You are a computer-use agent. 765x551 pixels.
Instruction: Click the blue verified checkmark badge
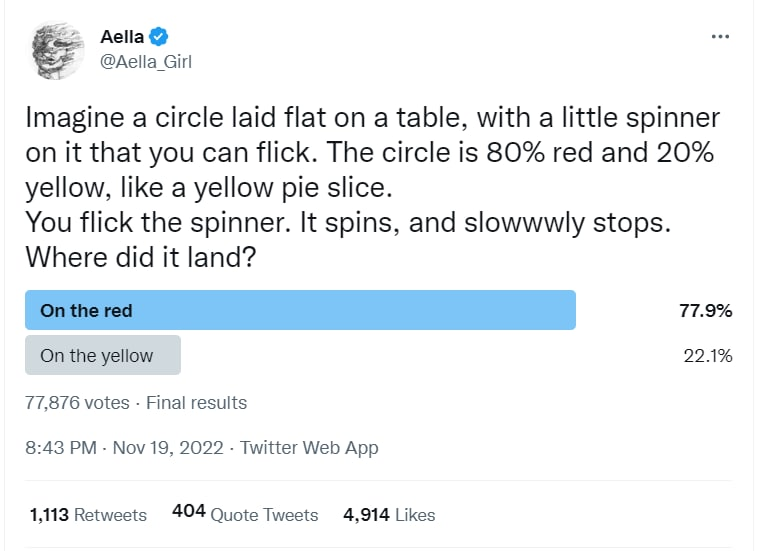click(x=158, y=38)
